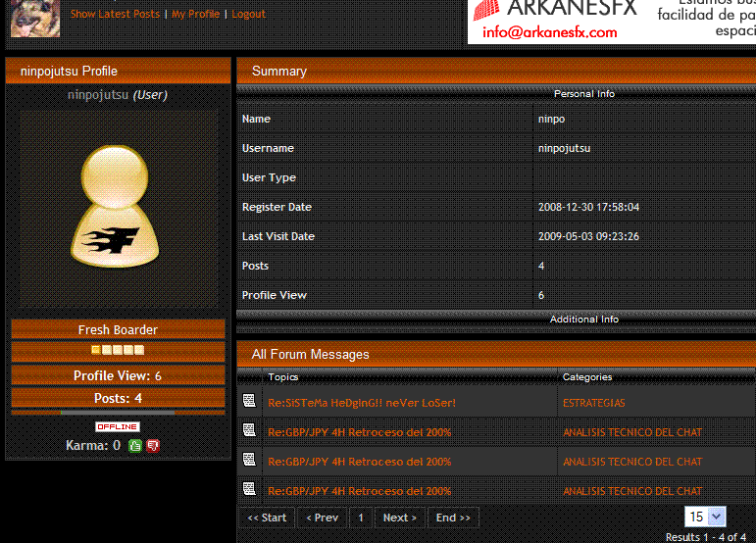Screen dimensions: 756x543
Task: Open Show Latest Posts link
Action: pos(115,15)
